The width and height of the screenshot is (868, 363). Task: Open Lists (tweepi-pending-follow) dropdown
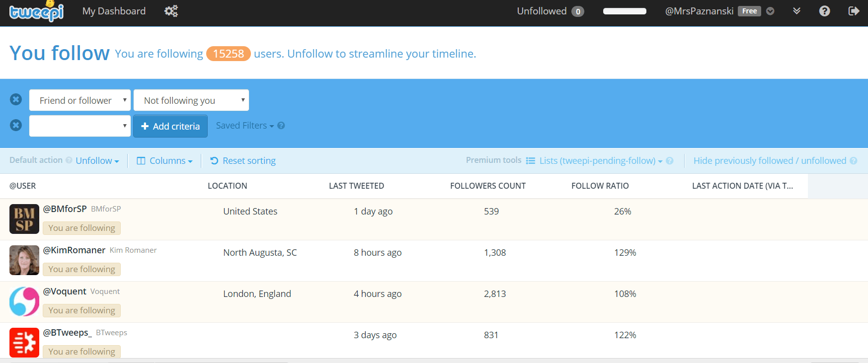(594, 160)
